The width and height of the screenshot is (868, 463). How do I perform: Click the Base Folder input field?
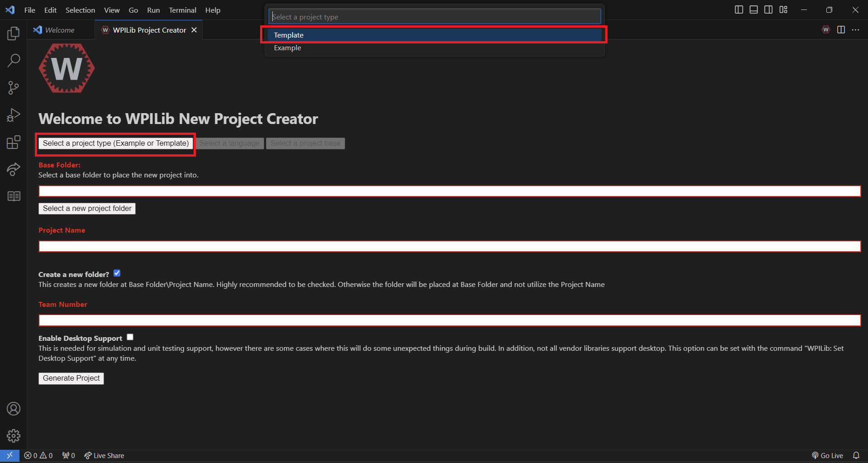(x=450, y=191)
